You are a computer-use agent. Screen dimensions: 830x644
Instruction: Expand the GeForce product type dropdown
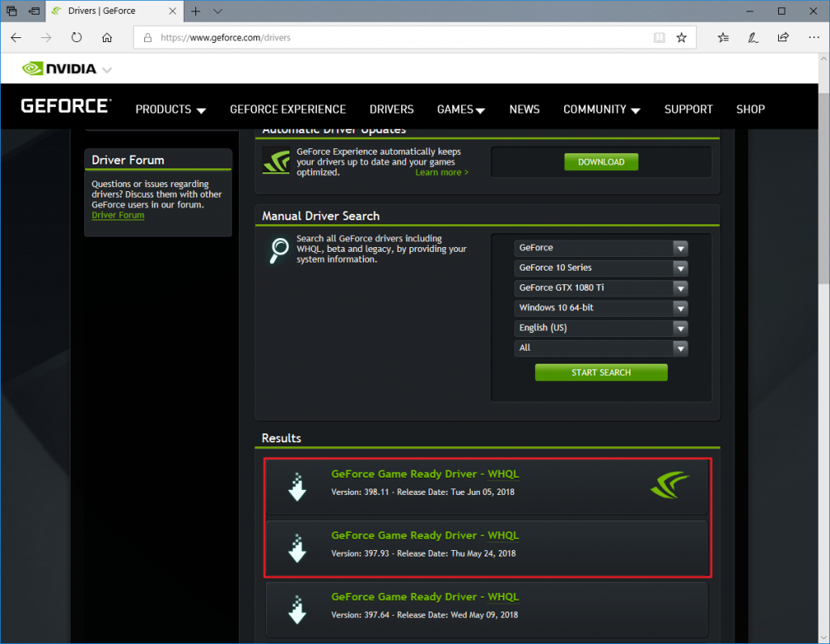click(601, 248)
